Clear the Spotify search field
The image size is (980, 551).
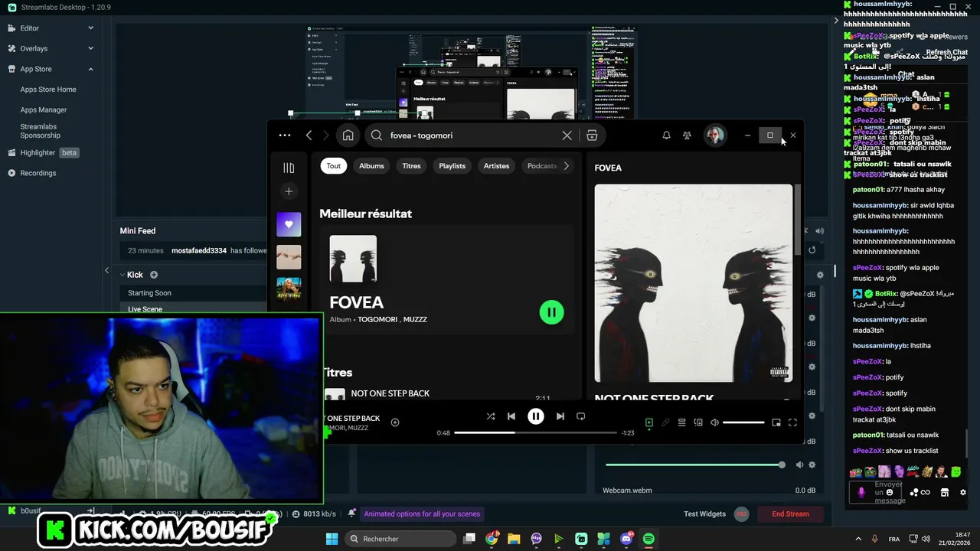pos(567,135)
